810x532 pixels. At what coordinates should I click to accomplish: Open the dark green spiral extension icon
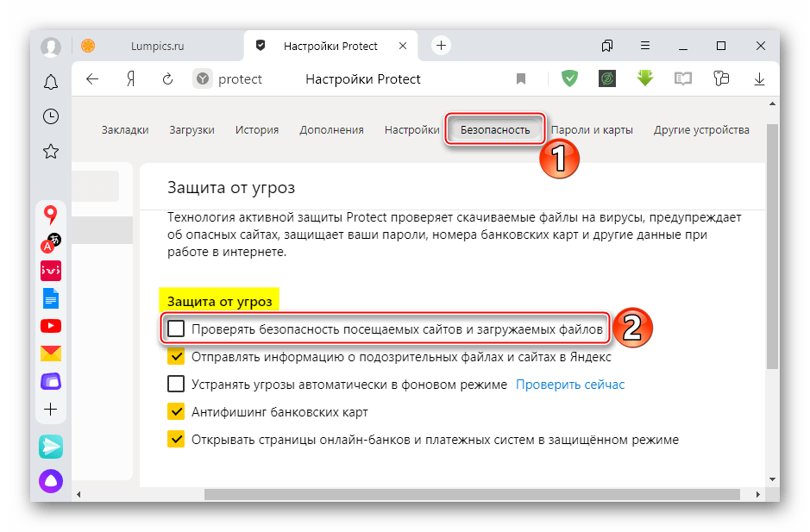(x=607, y=78)
